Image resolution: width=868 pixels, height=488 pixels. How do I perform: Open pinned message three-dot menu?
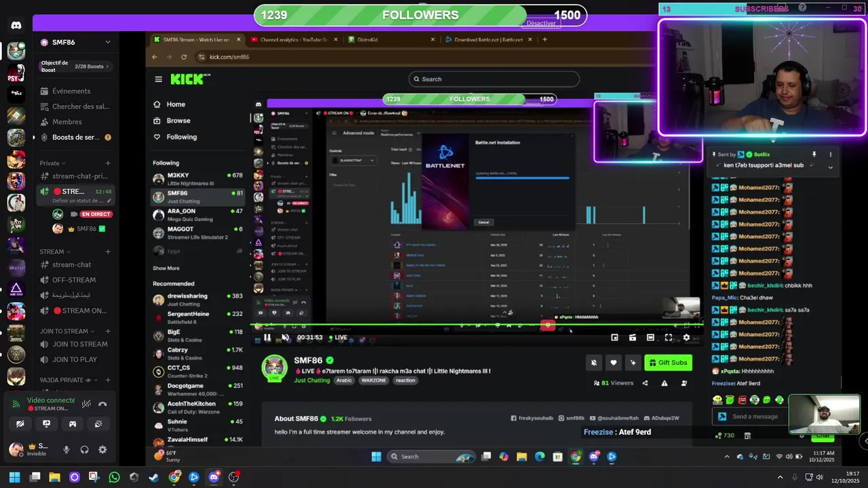(830, 155)
